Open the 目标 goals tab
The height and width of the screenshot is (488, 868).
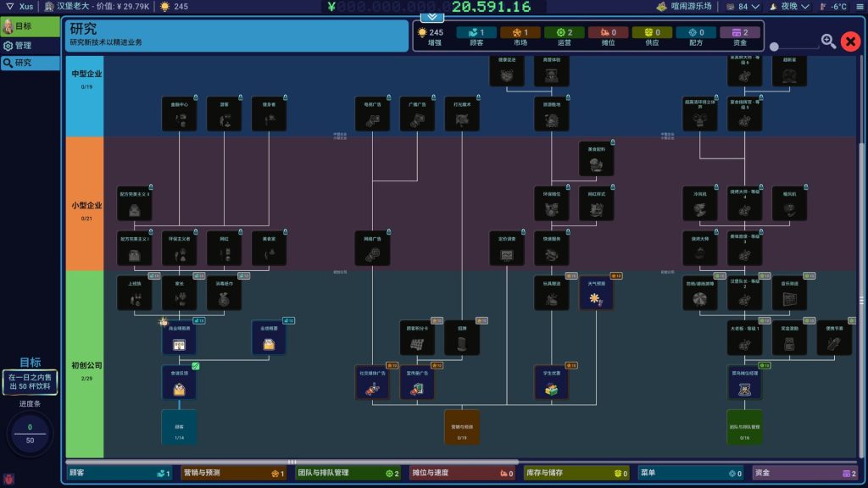click(x=31, y=26)
